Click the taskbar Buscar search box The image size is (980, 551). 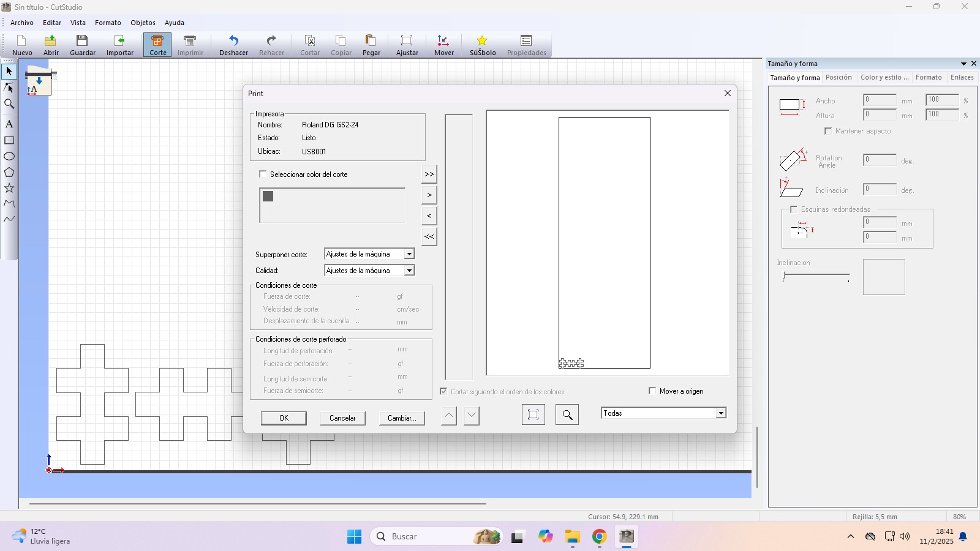[x=436, y=536]
